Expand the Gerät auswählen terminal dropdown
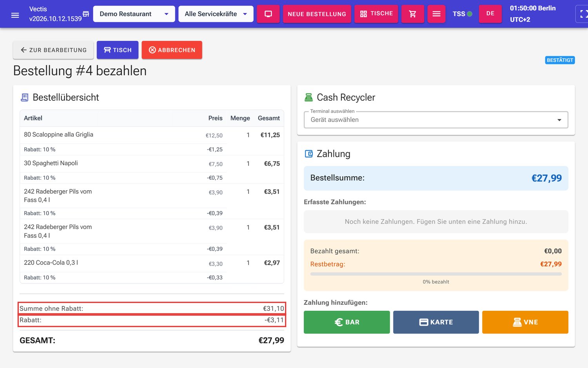Screen dimensions: 588x368 tap(436, 120)
